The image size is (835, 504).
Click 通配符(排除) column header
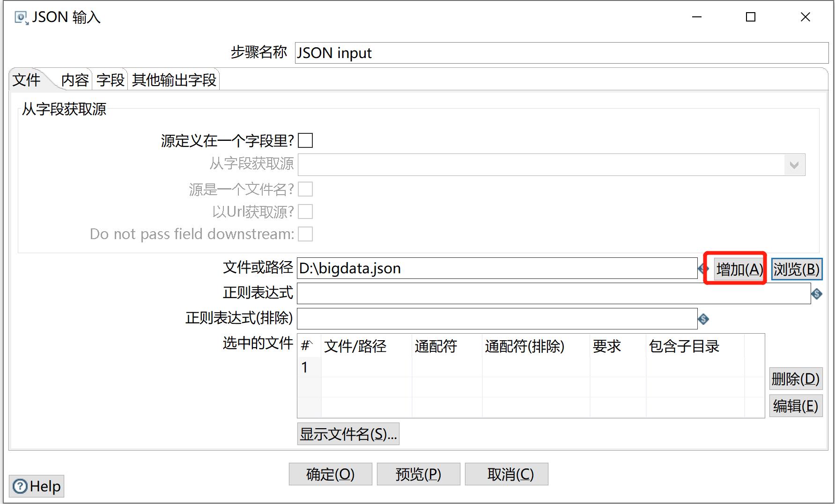(536, 346)
